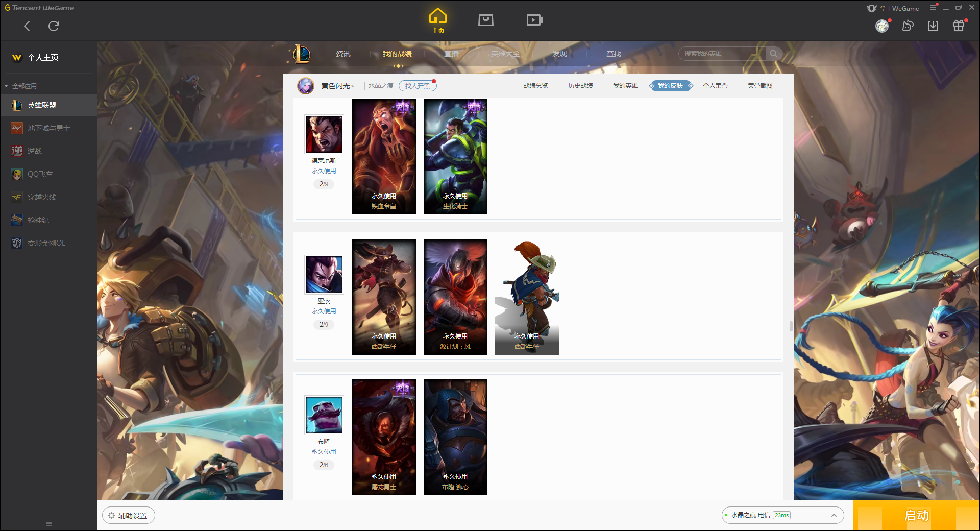Switch to 个人荣誉 sub-tab
Viewport: 980px width, 531px height.
(x=715, y=86)
